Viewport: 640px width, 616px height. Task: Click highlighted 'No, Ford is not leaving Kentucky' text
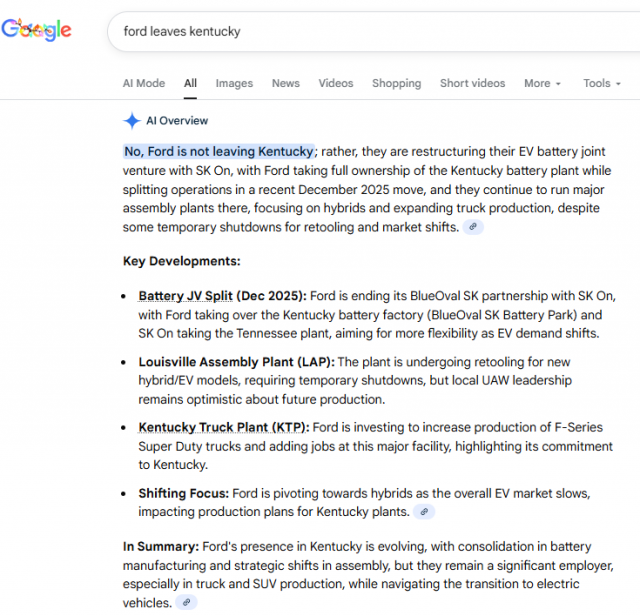[218, 151]
